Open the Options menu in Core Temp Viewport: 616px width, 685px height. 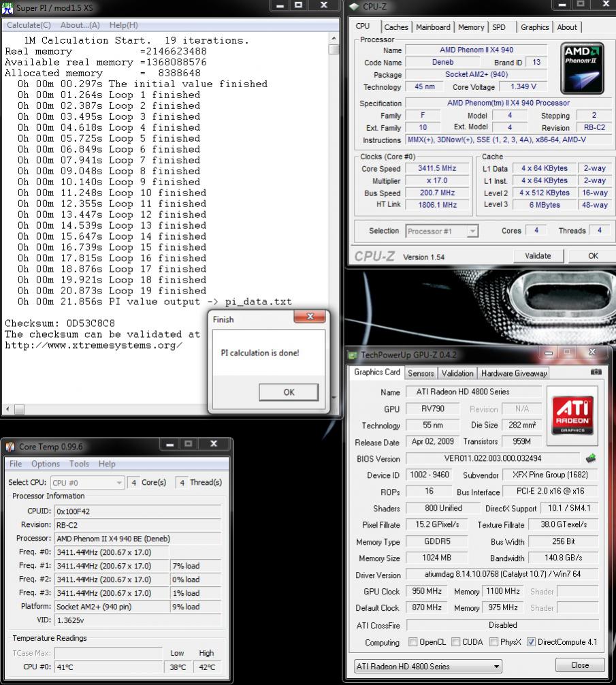[x=46, y=464]
